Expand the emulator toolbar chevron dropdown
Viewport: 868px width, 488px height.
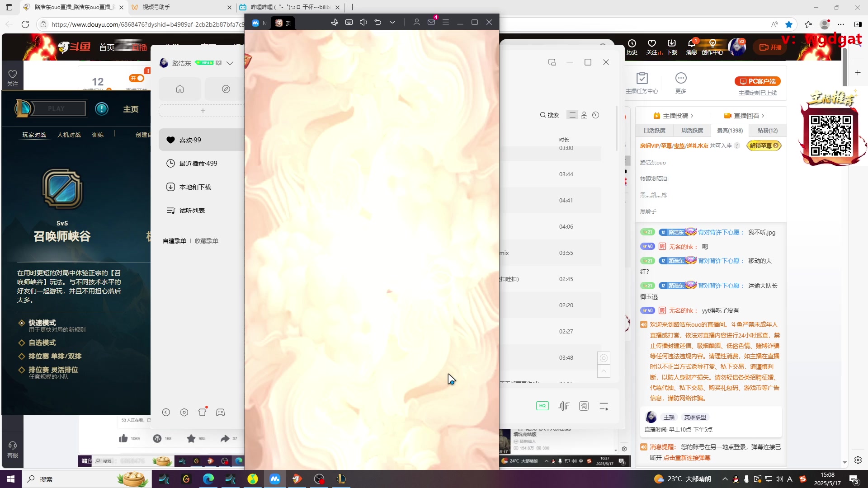point(392,22)
